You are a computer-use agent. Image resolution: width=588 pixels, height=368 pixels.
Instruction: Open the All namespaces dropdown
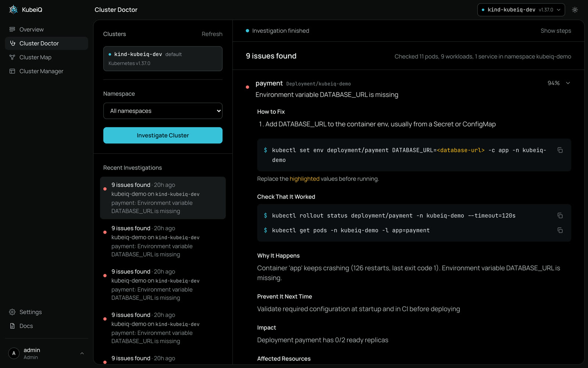(163, 111)
